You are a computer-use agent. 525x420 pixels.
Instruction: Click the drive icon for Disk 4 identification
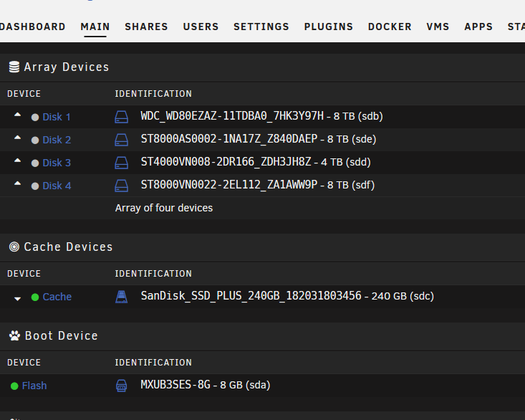point(121,186)
